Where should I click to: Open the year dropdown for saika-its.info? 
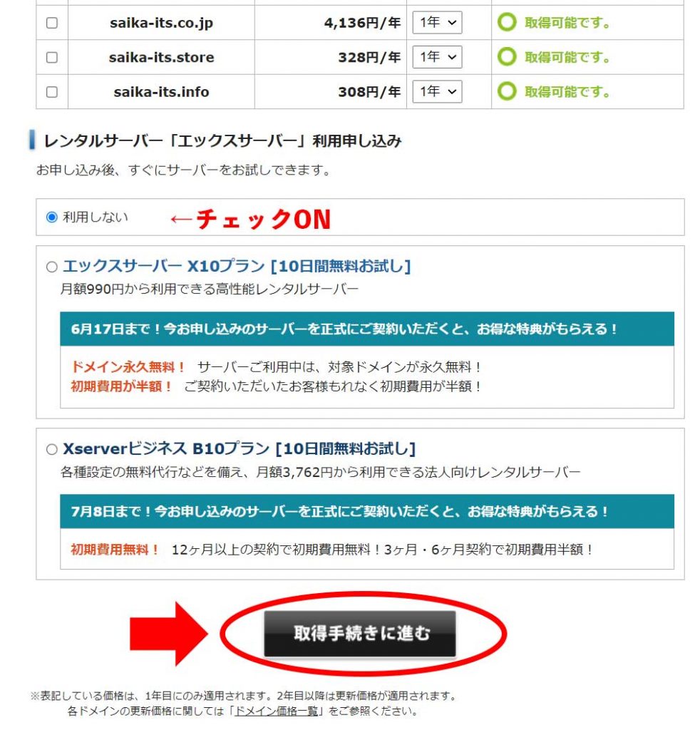pos(437,91)
